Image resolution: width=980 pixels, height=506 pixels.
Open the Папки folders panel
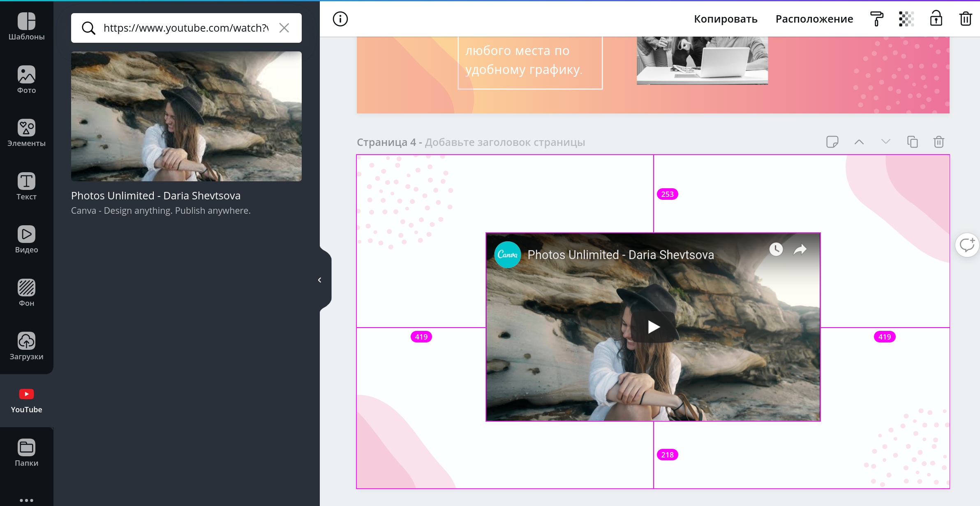[26, 453]
